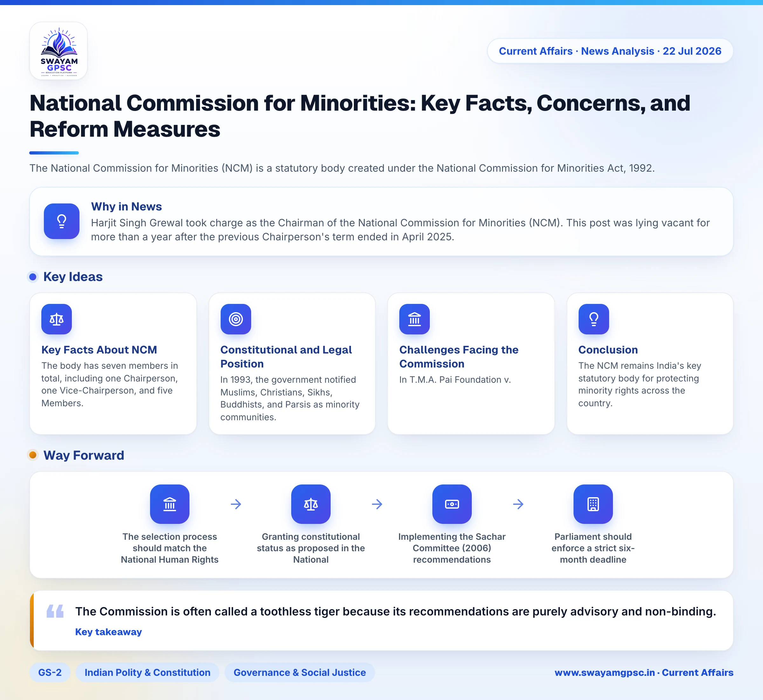The height and width of the screenshot is (700, 763).
Task: Click the arrow after Sachar Committee step
Action: tap(518, 504)
